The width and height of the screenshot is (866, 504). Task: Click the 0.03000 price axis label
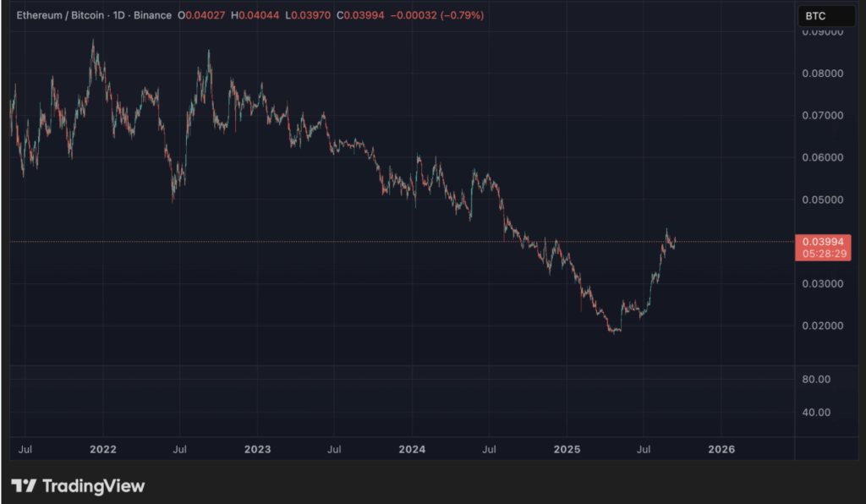822,284
